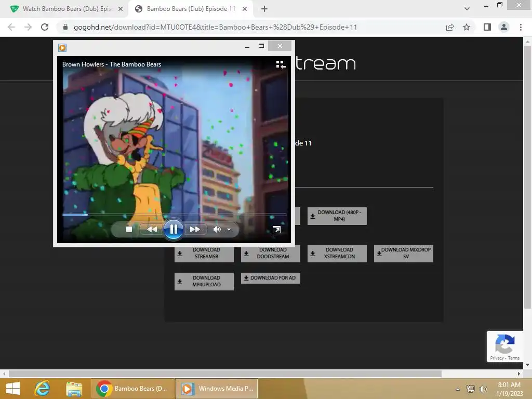
Task: Pause playback in Windows Media Player
Action: [x=174, y=230]
